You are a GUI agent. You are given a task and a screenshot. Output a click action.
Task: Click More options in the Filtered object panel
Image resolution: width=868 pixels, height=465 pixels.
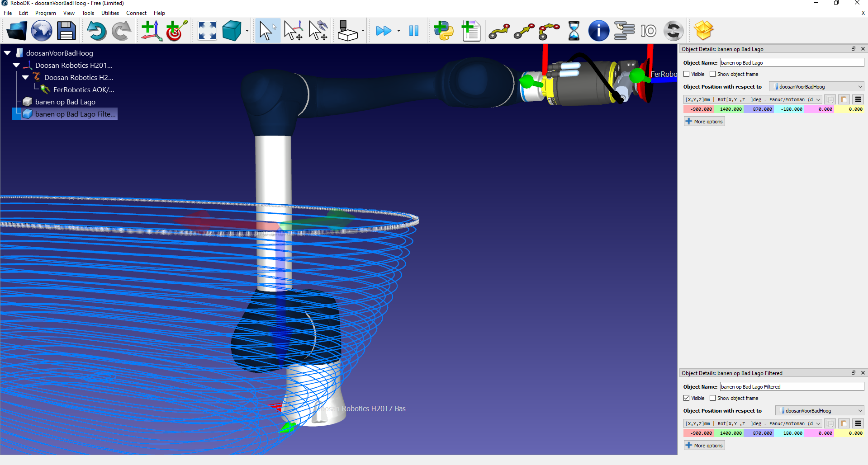(704, 446)
